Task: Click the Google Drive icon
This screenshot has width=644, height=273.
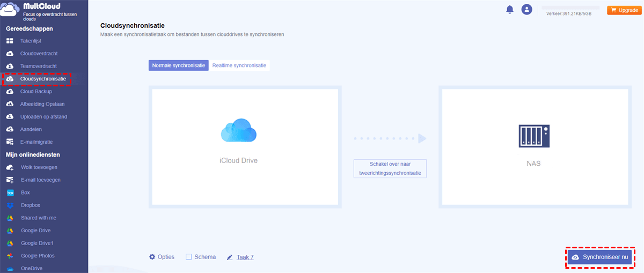Action: point(10,231)
